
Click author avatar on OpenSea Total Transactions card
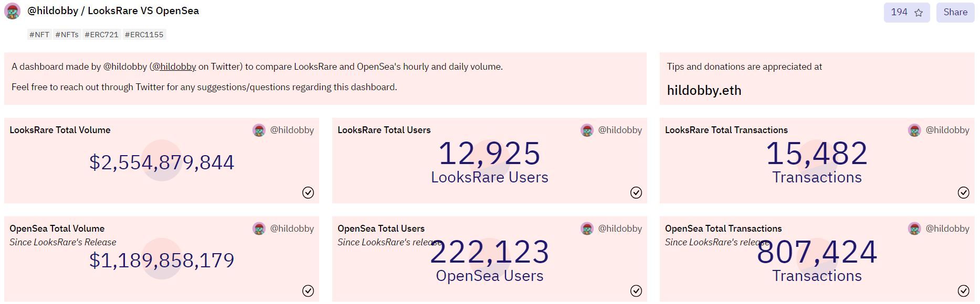tap(914, 229)
